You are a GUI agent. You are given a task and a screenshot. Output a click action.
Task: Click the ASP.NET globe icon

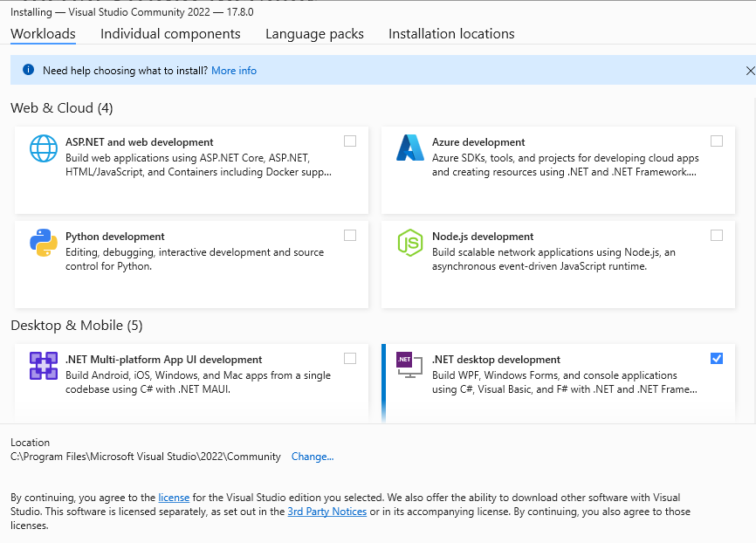point(44,148)
